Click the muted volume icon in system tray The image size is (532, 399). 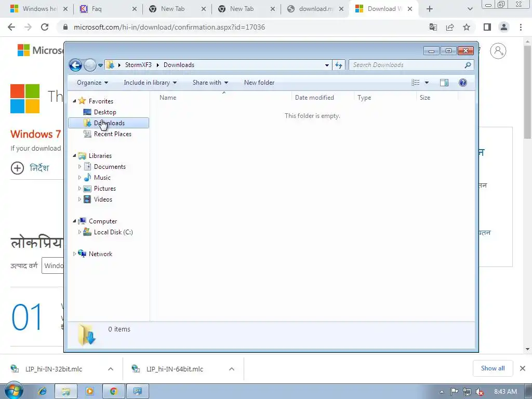click(x=480, y=392)
